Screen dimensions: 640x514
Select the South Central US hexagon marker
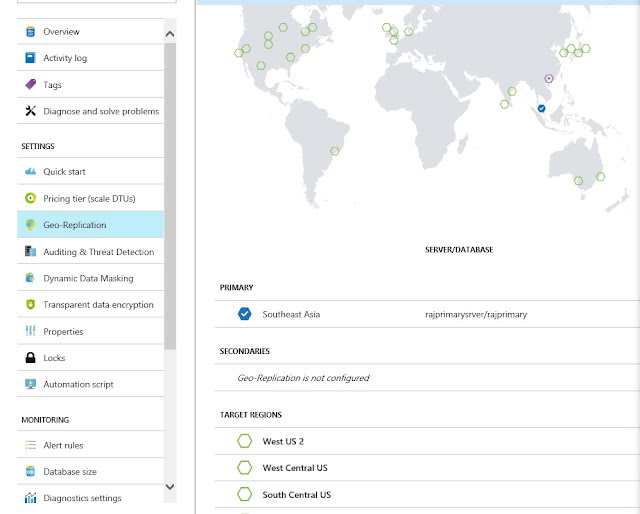click(244, 495)
